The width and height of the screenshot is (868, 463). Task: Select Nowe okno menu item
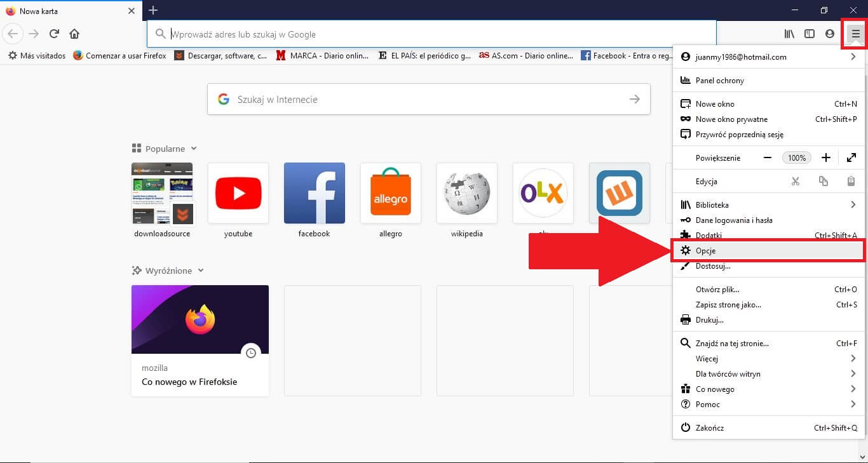(769, 104)
